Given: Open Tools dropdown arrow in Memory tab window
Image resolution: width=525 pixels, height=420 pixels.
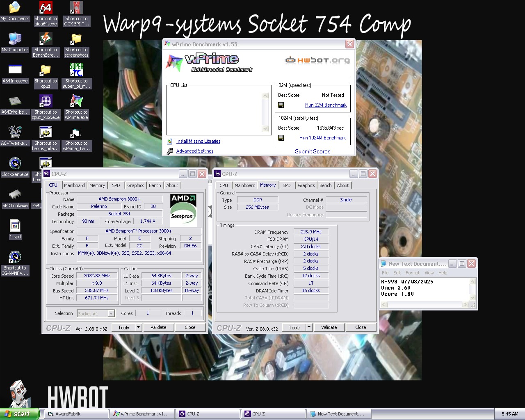Looking at the screenshot, I should (x=309, y=327).
